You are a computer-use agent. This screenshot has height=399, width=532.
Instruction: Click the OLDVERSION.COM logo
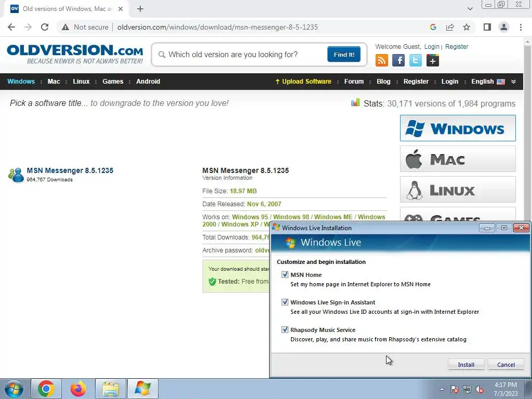pos(75,54)
